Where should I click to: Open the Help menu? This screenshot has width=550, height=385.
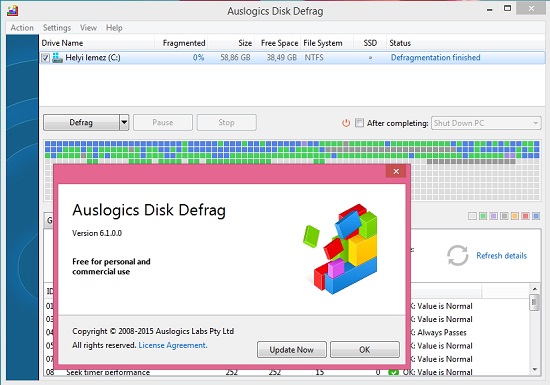click(x=114, y=28)
